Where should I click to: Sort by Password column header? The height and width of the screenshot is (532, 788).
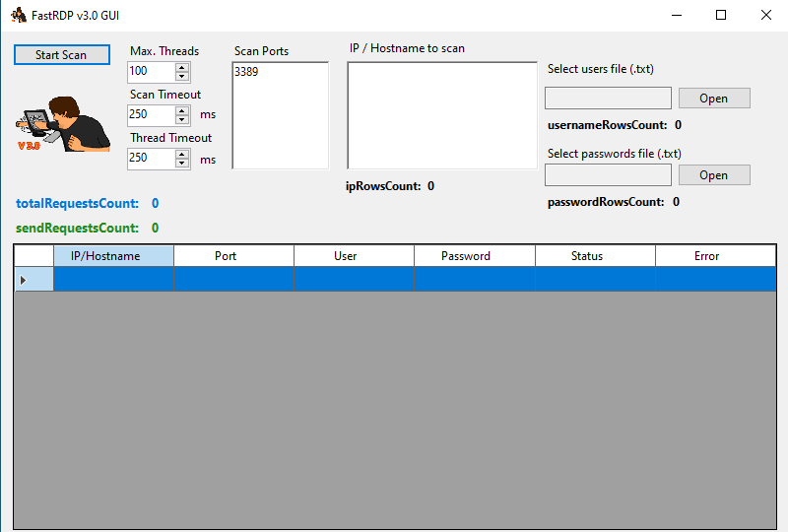tap(475, 256)
